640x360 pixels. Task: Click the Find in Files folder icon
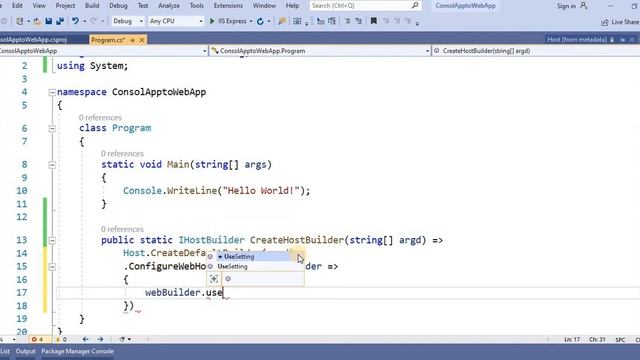[282, 21]
